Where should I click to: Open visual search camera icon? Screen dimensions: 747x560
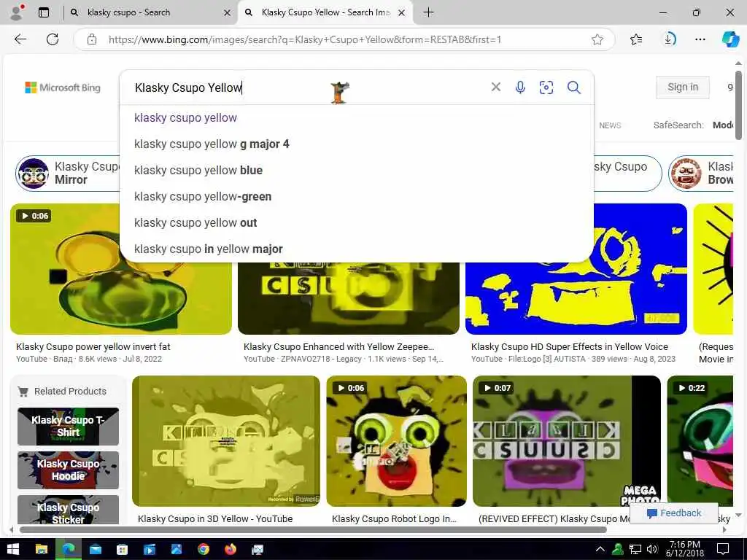546,87
